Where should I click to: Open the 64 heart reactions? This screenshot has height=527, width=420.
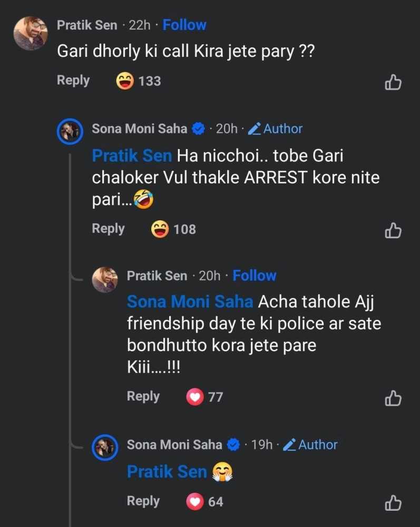tap(205, 502)
